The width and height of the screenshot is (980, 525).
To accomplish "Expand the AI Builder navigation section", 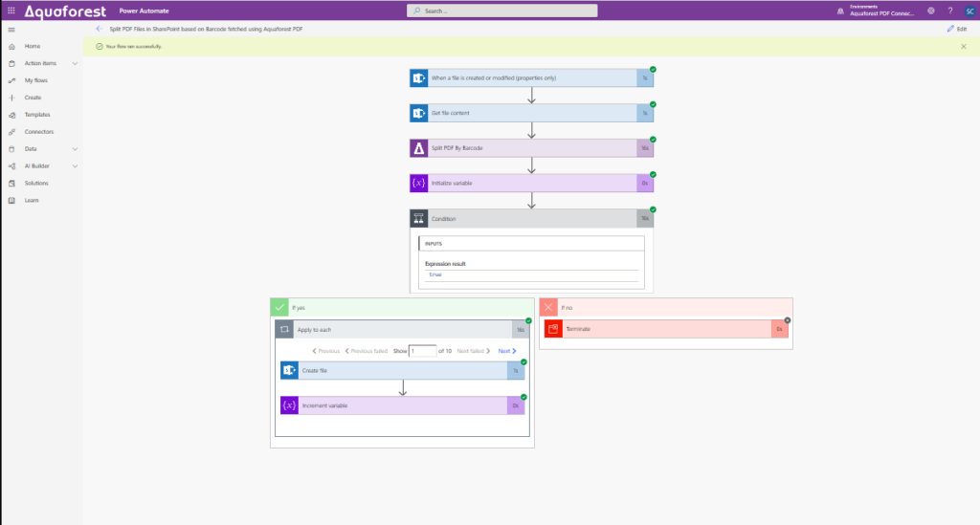I will pyautogui.click(x=75, y=166).
